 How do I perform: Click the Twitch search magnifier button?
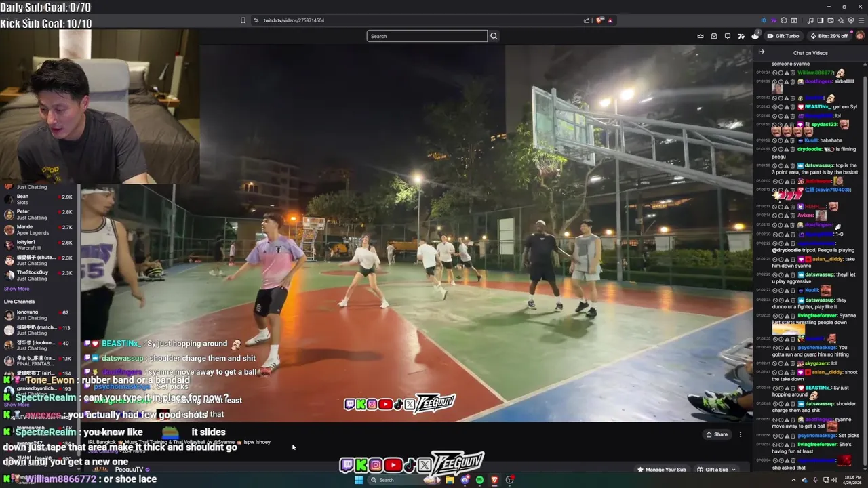point(494,36)
